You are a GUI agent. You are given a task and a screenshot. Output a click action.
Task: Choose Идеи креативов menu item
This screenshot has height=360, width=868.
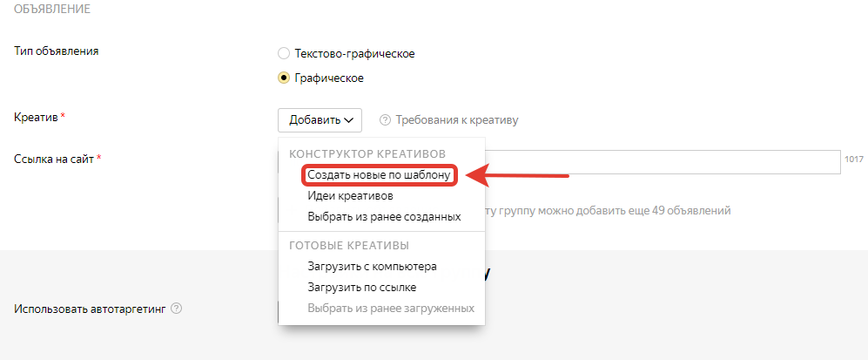click(x=350, y=196)
